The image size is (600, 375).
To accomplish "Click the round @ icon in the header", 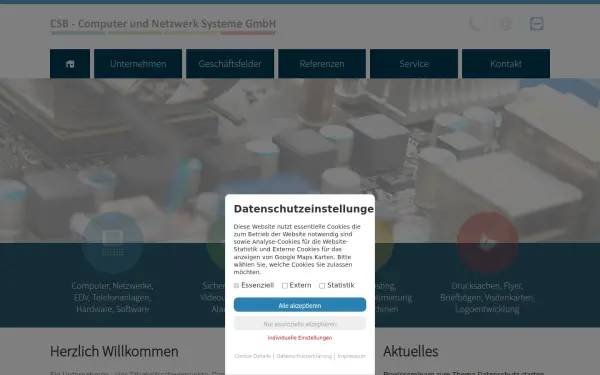I will 506,24.
